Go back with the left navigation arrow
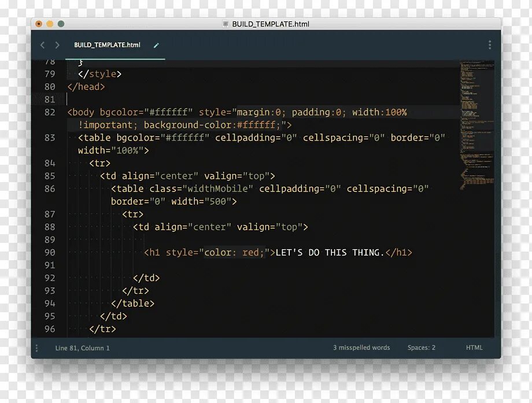 pos(42,45)
